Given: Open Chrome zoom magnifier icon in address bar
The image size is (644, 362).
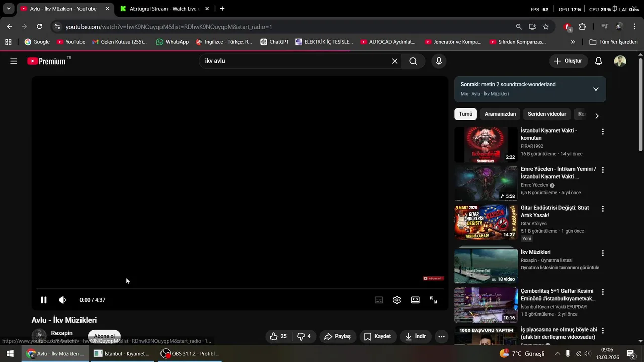Looking at the screenshot, I should point(519,27).
